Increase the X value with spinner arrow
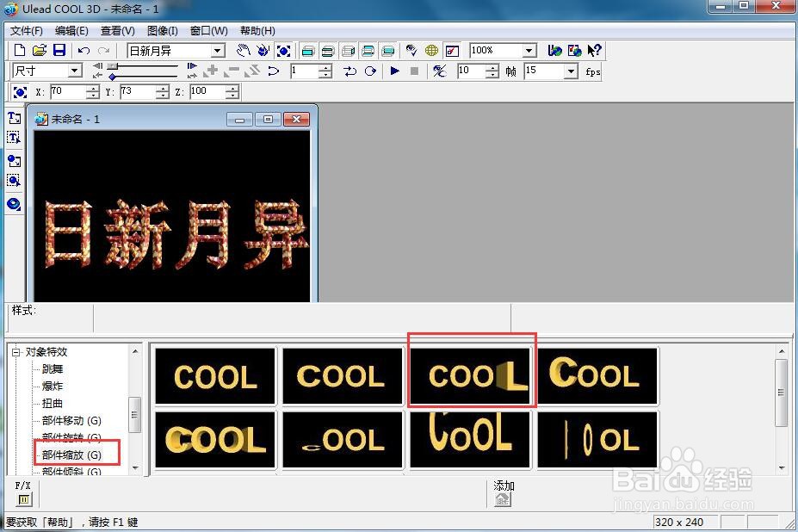This screenshot has height=532, width=798. point(92,89)
